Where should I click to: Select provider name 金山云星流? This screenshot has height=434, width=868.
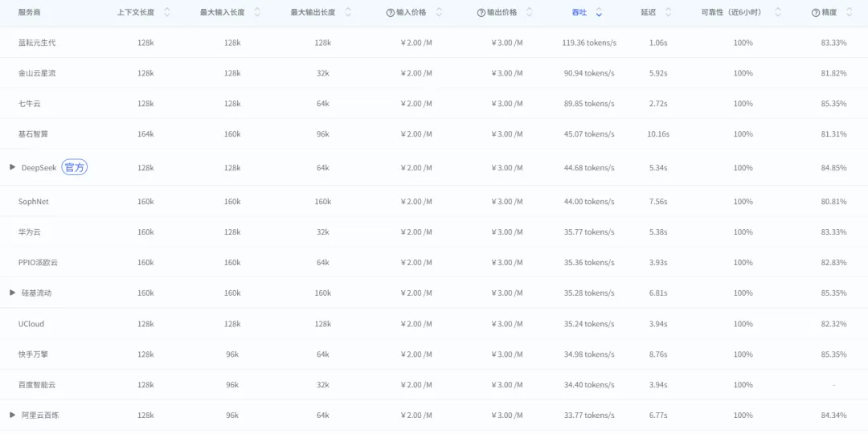coord(36,73)
